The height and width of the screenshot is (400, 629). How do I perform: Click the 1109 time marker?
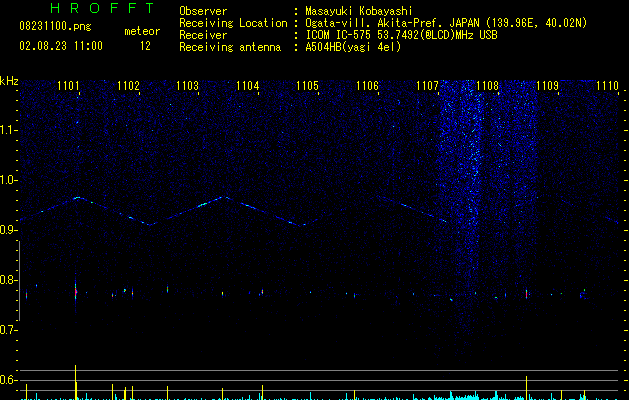coord(548,86)
